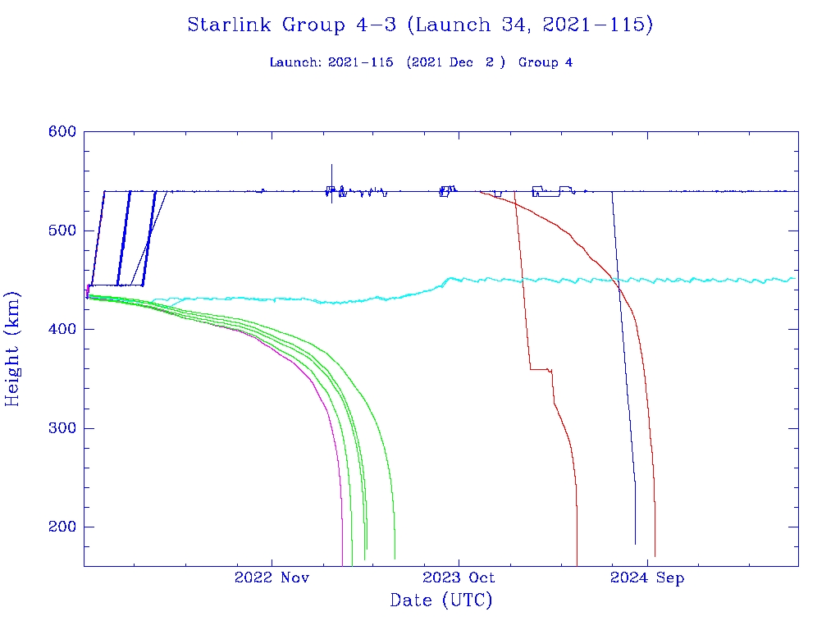Image resolution: width=840 pixels, height=630 pixels.
Task: Select the 500 tick label on the height axis
Action: click(x=62, y=231)
